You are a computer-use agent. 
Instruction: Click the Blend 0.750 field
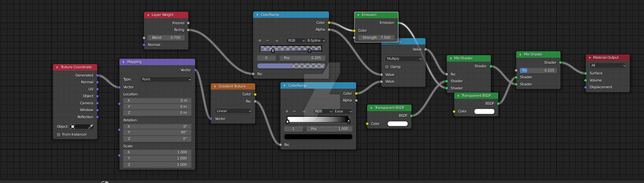167,38
